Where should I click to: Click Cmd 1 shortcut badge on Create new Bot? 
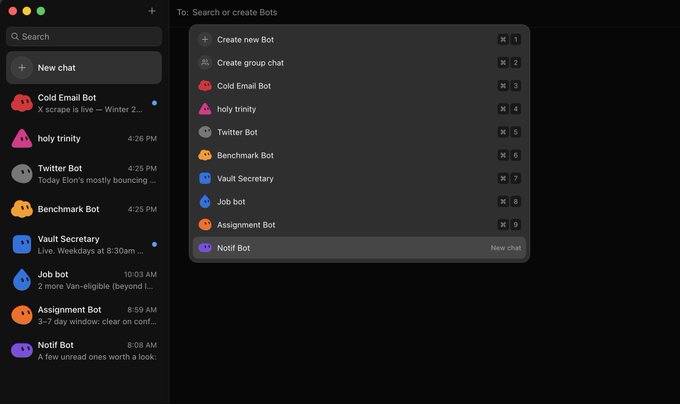[510, 39]
